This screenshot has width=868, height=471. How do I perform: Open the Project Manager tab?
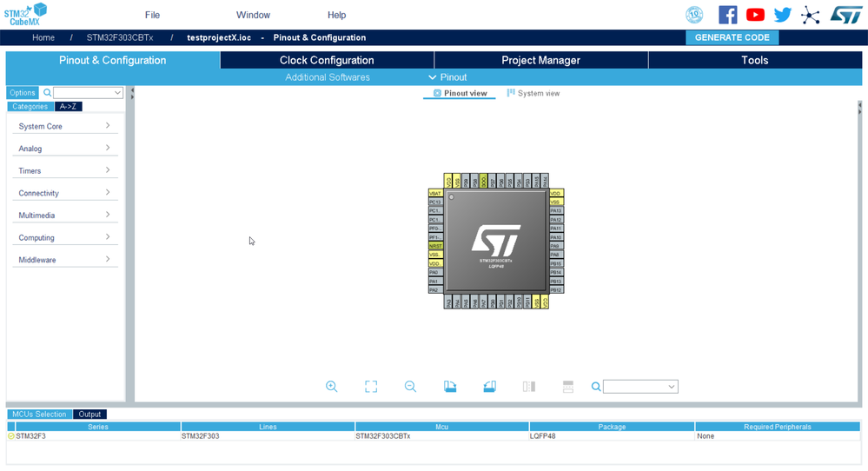pos(540,60)
